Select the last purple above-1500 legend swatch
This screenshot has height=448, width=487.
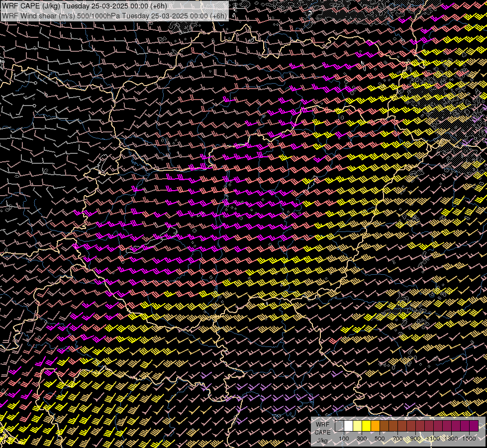click(x=474, y=426)
